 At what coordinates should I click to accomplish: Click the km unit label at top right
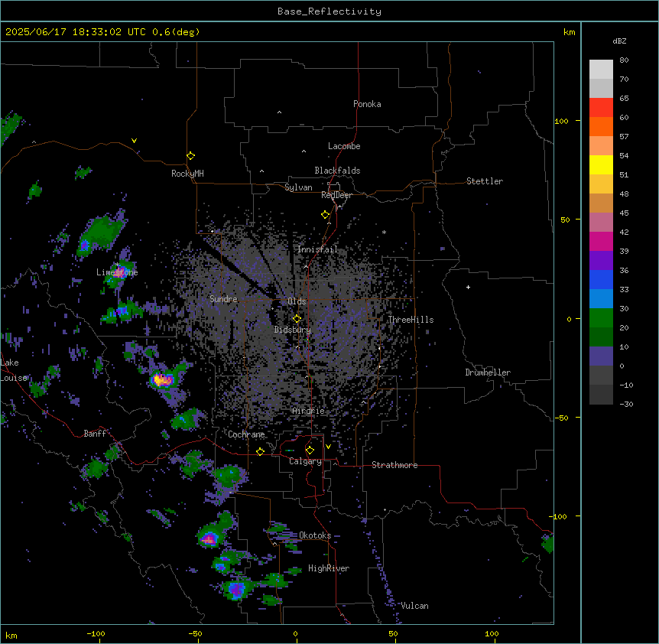click(570, 32)
